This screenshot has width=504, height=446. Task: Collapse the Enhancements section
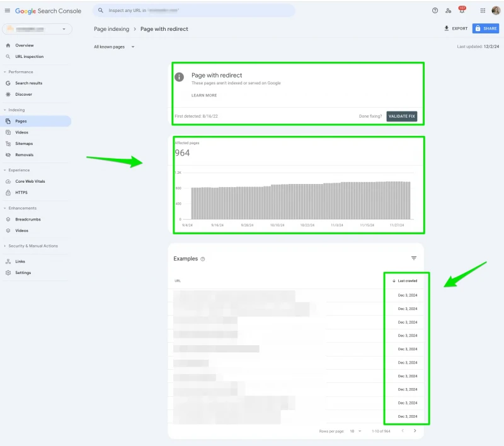pyautogui.click(x=5, y=209)
